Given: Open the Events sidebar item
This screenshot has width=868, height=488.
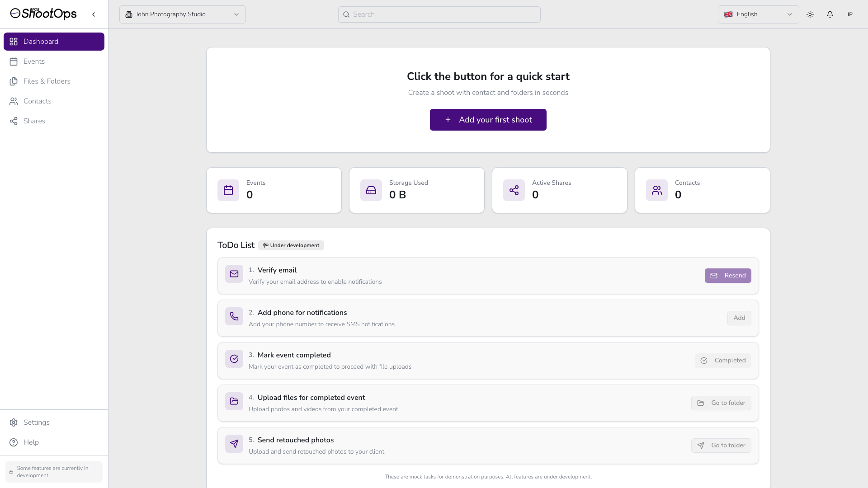Looking at the screenshot, I should pyautogui.click(x=34, y=61).
